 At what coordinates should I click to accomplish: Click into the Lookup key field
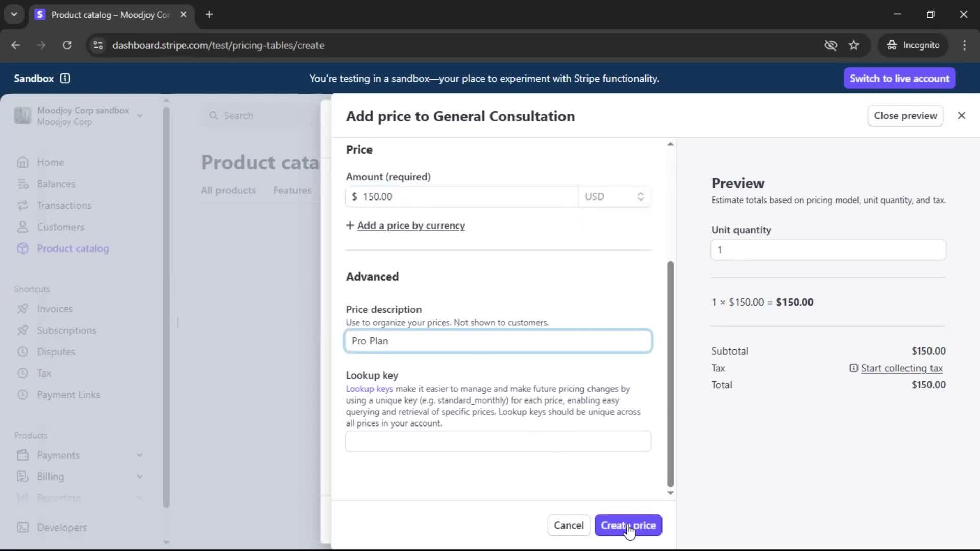point(498,441)
